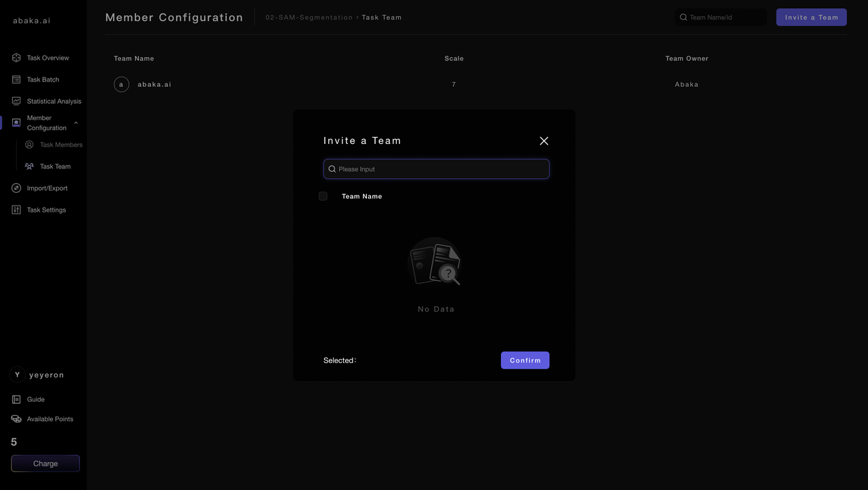Open the 02-SAM-Segmentation breadcrumb link
868x490 pixels.
[x=309, y=17]
